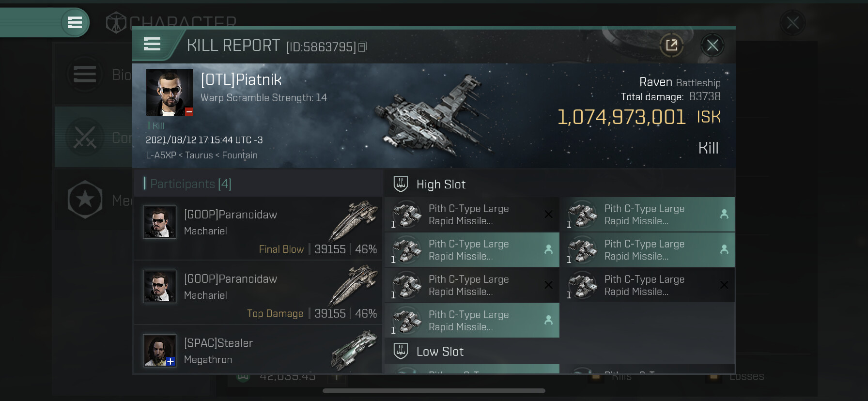Open Paranoidaw Top Damage participant portrait

pyautogui.click(x=159, y=286)
